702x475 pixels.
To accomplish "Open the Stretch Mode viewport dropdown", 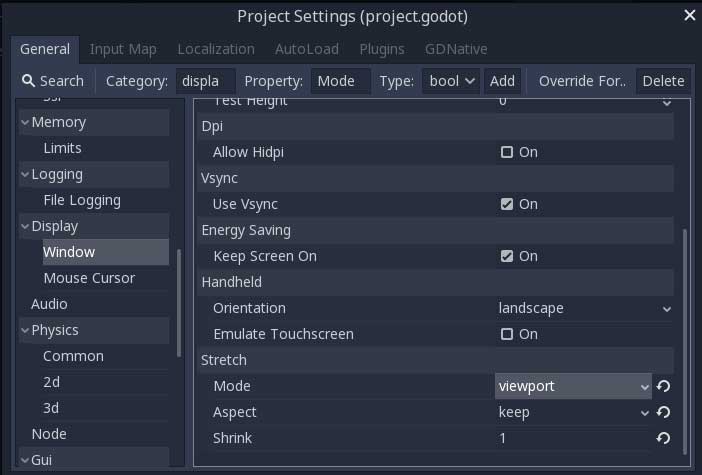I will [574, 386].
